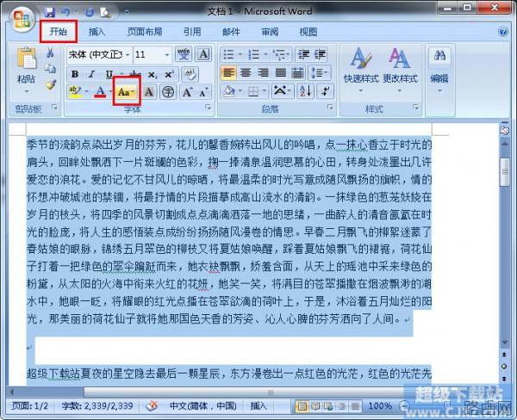Image resolution: width=517 pixels, height=420 pixels.
Task: Undo the last action
Action: tap(66, 12)
